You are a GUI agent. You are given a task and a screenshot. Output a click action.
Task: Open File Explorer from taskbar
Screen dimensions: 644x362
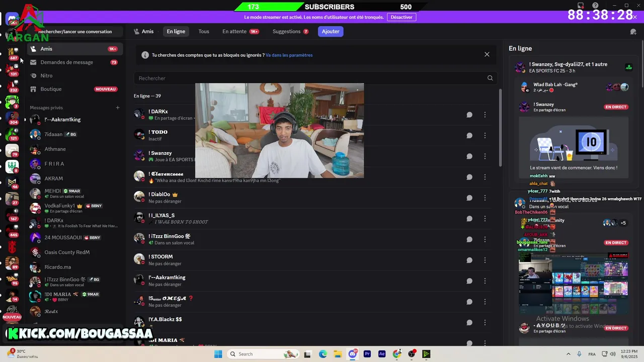[338, 354]
